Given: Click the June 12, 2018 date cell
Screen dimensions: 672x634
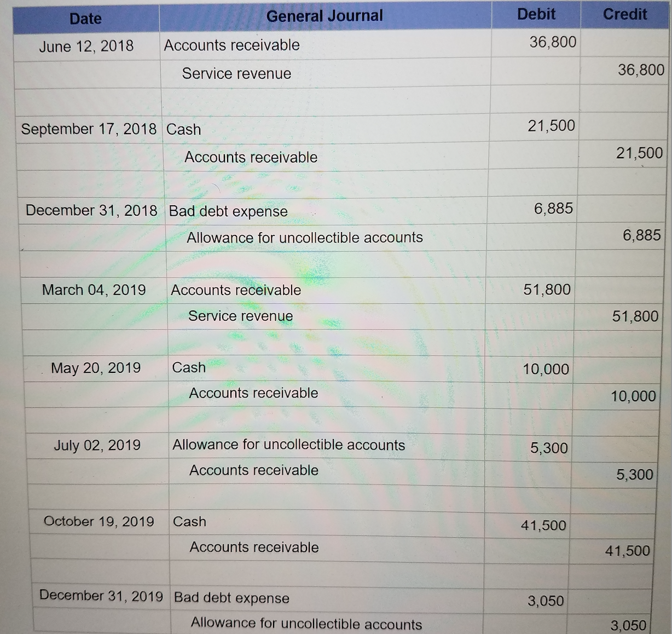Looking at the screenshot, I should click(x=86, y=46).
